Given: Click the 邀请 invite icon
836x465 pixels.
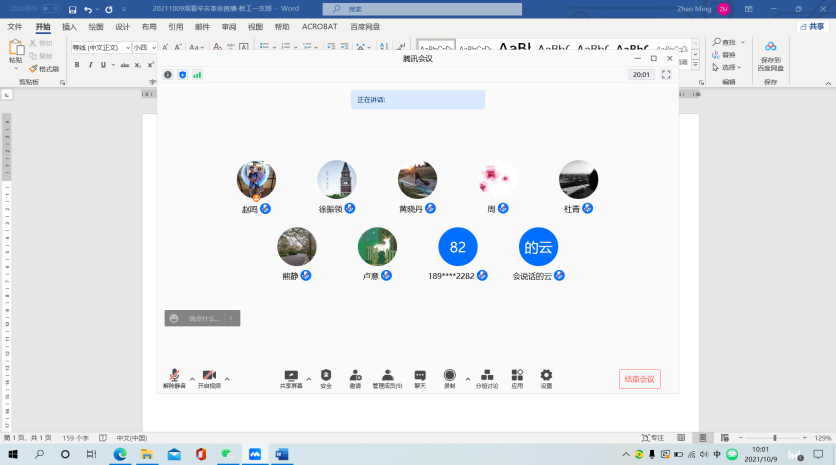Looking at the screenshot, I should 355,375.
